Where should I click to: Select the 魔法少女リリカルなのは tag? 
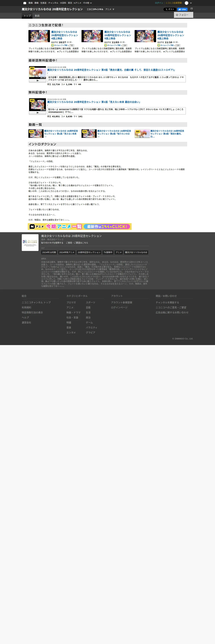click(136, 252)
